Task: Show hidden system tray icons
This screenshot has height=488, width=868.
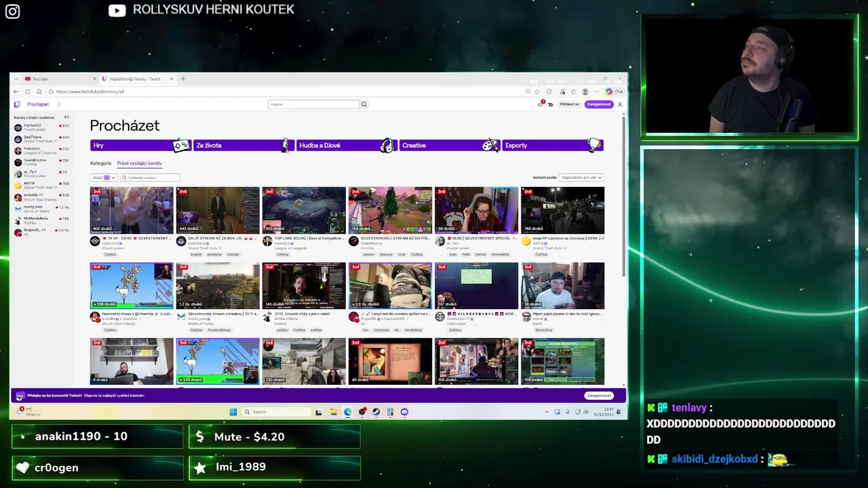Action: (x=547, y=411)
